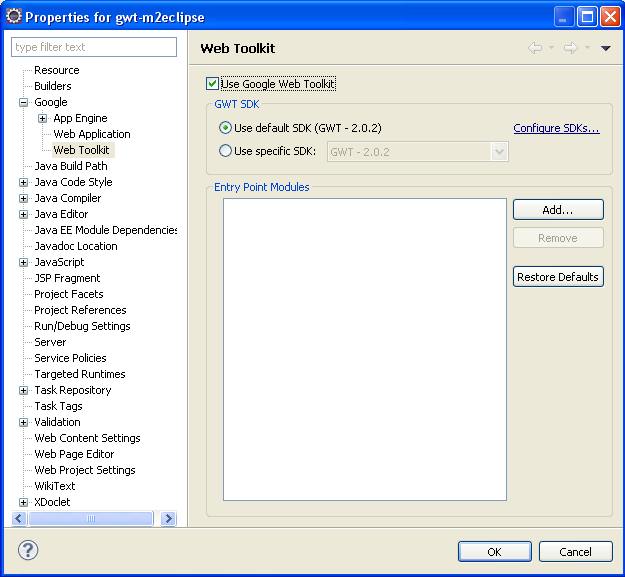The width and height of the screenshot is (625, 577).
Task: Open Project Facets page
Action: point(69,294)
